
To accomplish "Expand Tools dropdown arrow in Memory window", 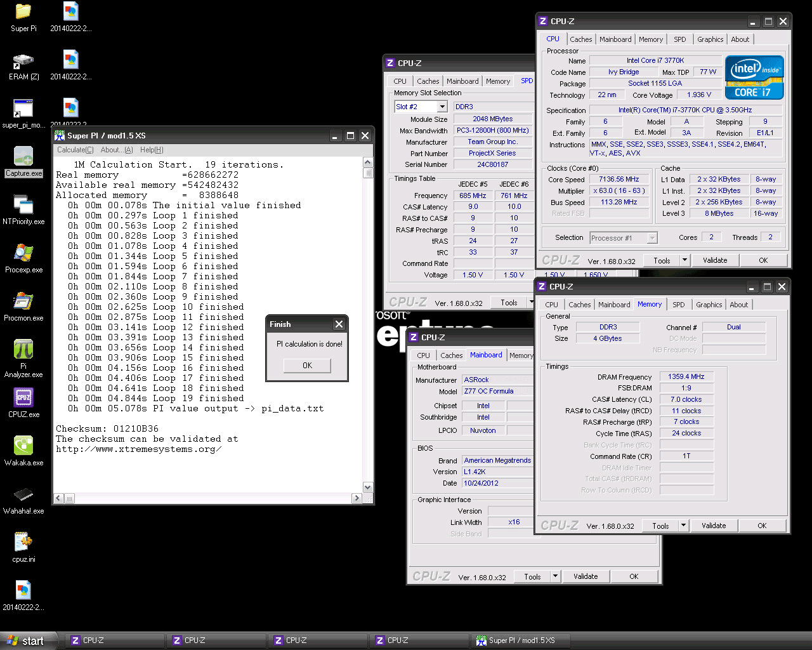I will [x=683, y=526].
